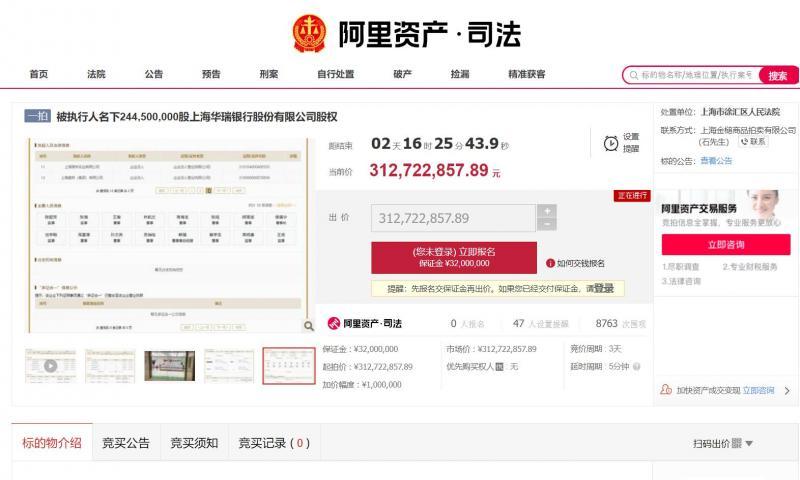Switch to the 竞买须知 tab
This screenshot has width=800, height=480.
tap(194, 443)
